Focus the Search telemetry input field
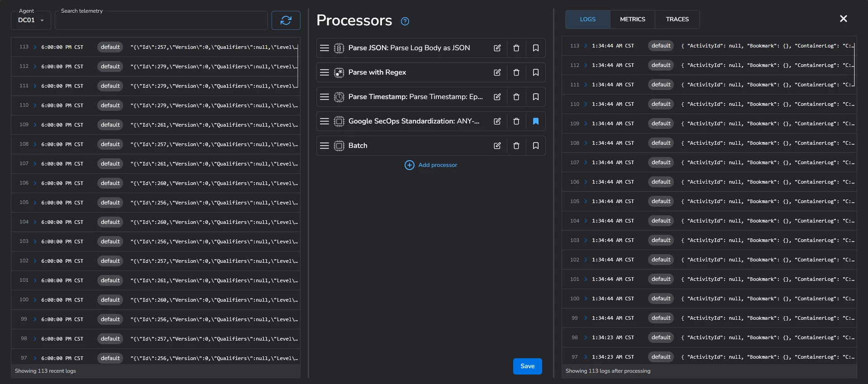 pos(161,20)
